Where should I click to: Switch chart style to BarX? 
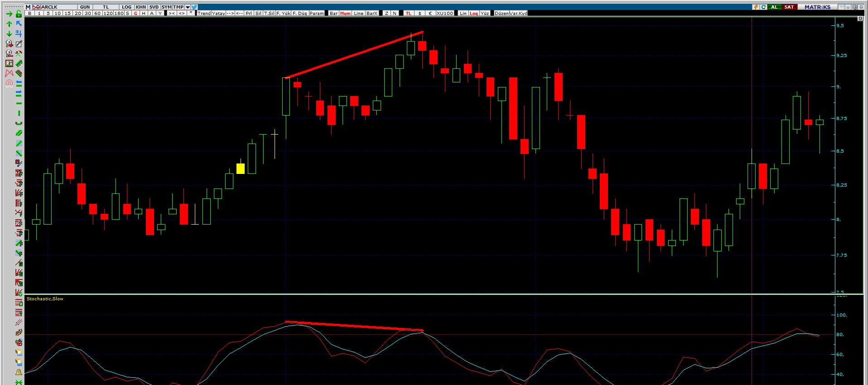(372, 13)
